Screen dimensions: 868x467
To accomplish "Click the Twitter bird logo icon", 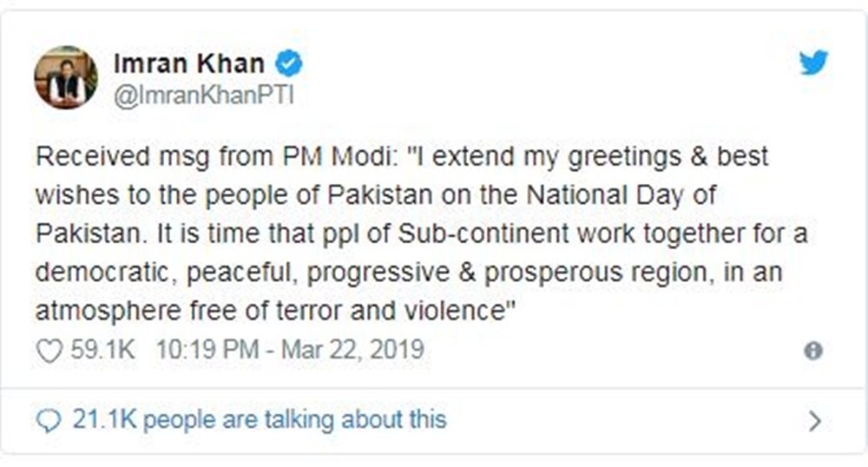I will (813, 62).
